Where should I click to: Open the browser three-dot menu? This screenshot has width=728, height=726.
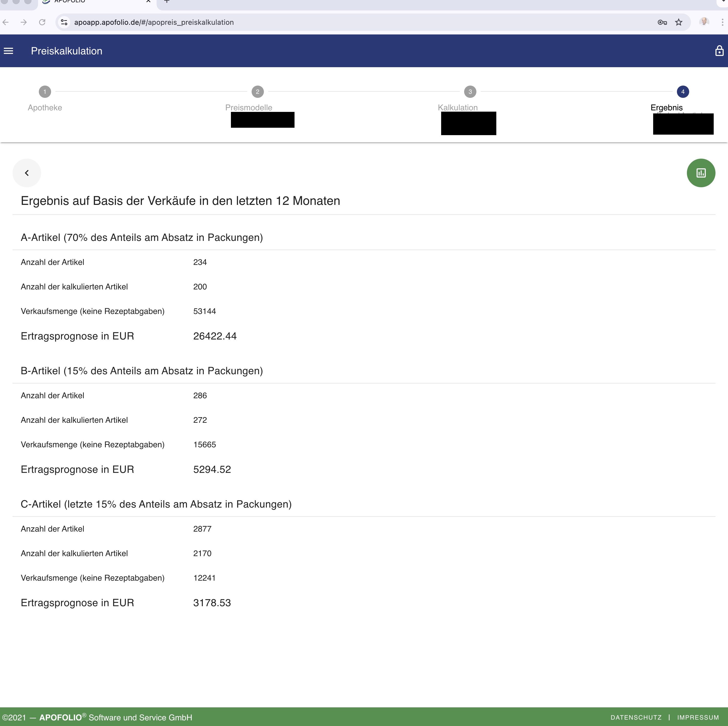click(722, 22)
